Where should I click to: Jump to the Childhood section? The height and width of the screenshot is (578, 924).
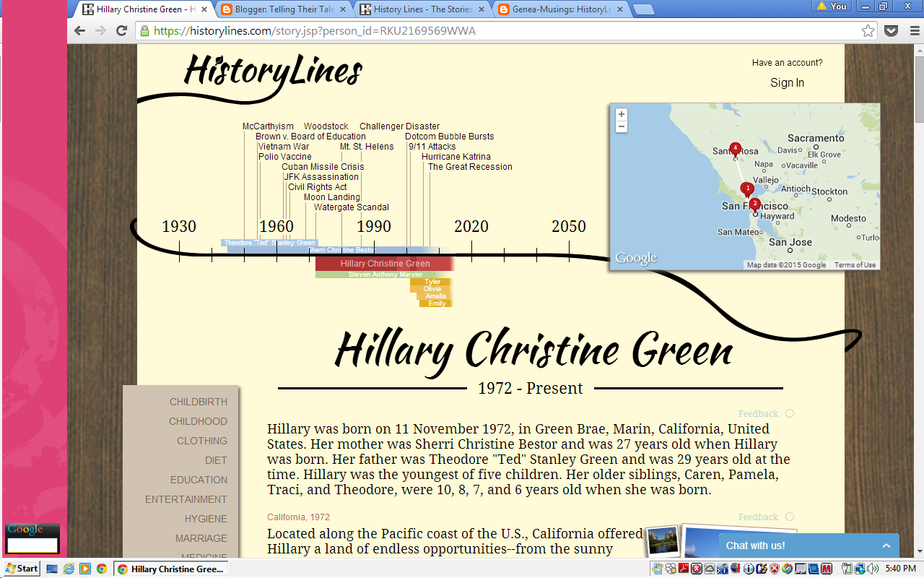click(198, 421)
